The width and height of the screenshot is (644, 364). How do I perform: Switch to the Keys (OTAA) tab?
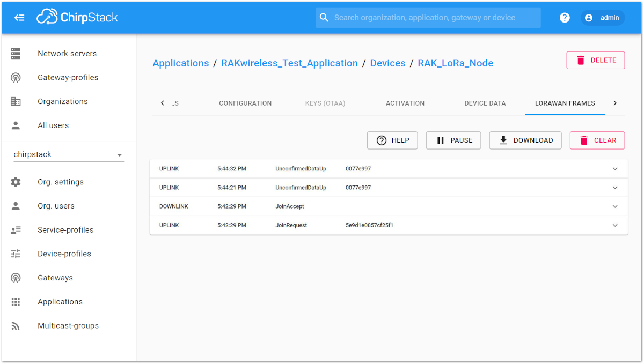pyautogui.click(x=325, y=103)
